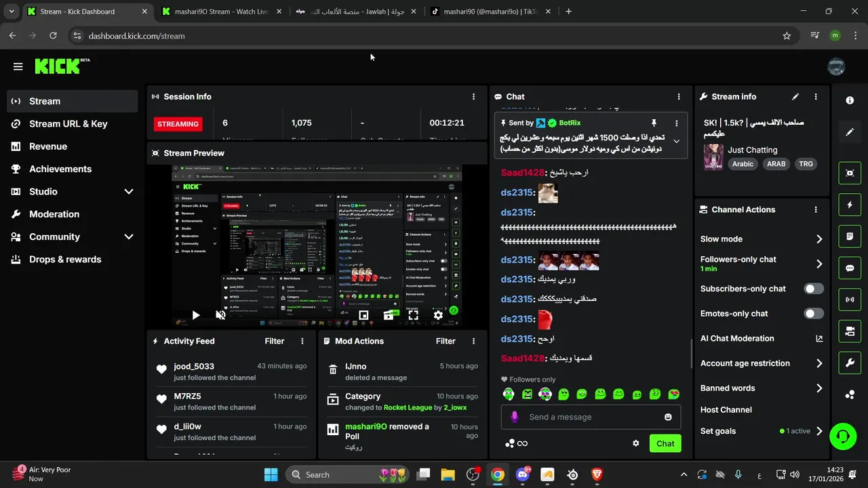Open Account age restriction chevron
The height and width of the screenshot is (488, 868).
click(x=819, y=364)
